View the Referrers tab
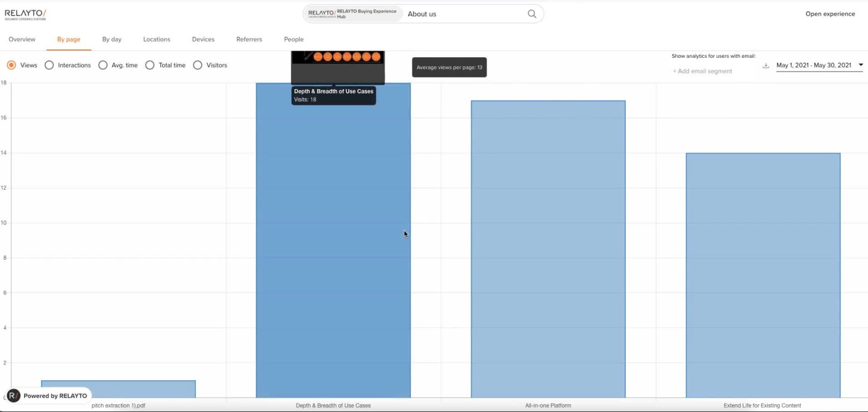 [249, 39]
